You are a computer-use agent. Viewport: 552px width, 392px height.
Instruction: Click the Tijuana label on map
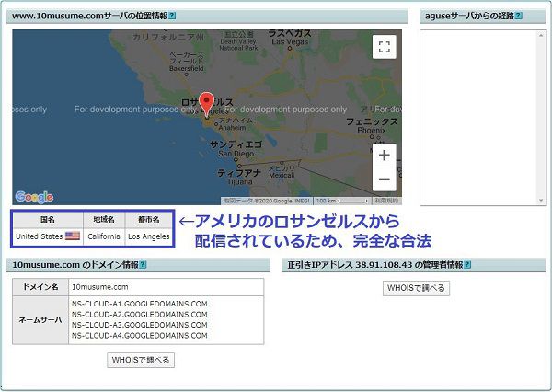240,181
